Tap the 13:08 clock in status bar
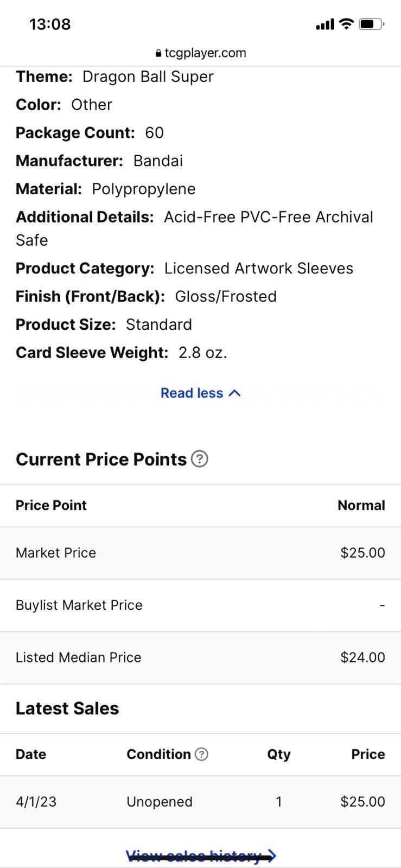The image size is (401, 868). tap(50, 24)
